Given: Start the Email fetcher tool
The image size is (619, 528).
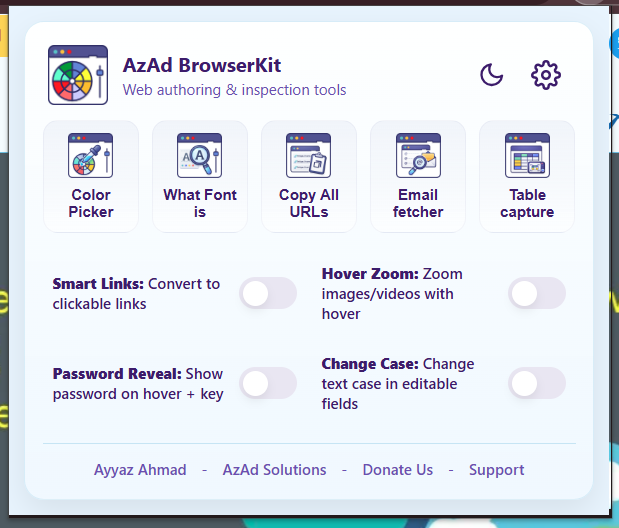Looking at the screenshot, I should (x=418, y=176).
